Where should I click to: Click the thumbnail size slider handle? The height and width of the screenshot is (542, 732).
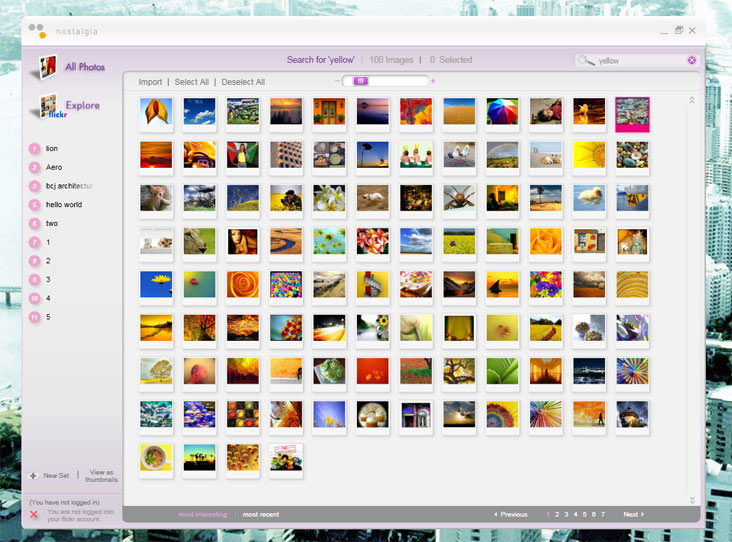pos(361,81)
